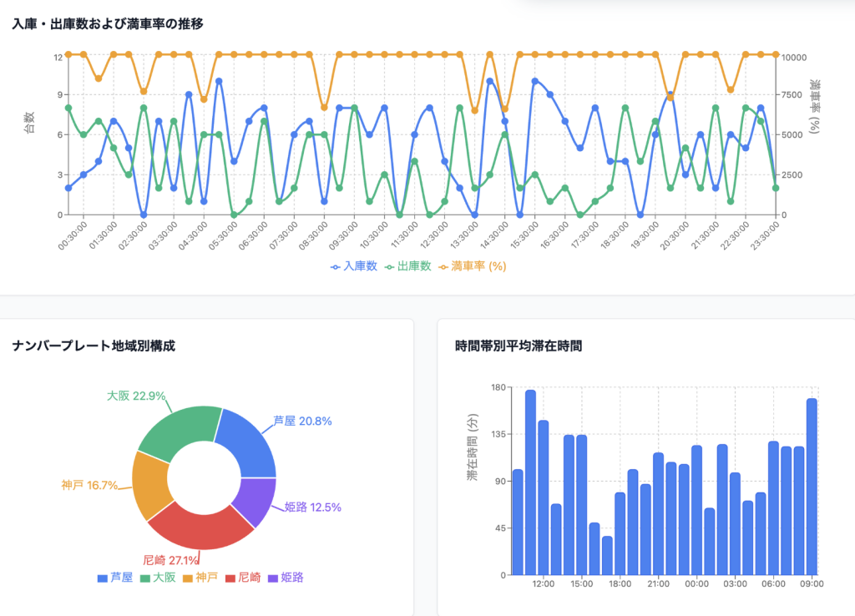Image resolution: width=855 pixels, height=616 pixels.
Task: Click the last bar at 09:00 in bar chart
Action: click(811, 487)
